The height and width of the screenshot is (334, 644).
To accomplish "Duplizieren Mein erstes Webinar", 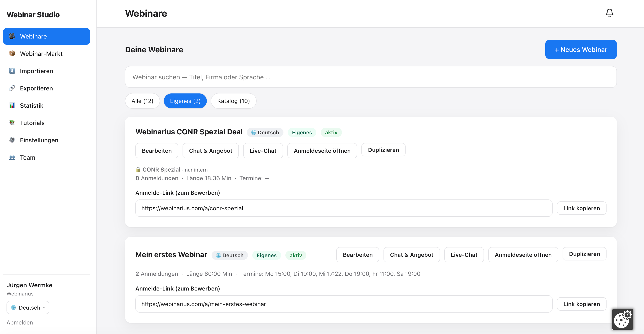I will (584, 254).
